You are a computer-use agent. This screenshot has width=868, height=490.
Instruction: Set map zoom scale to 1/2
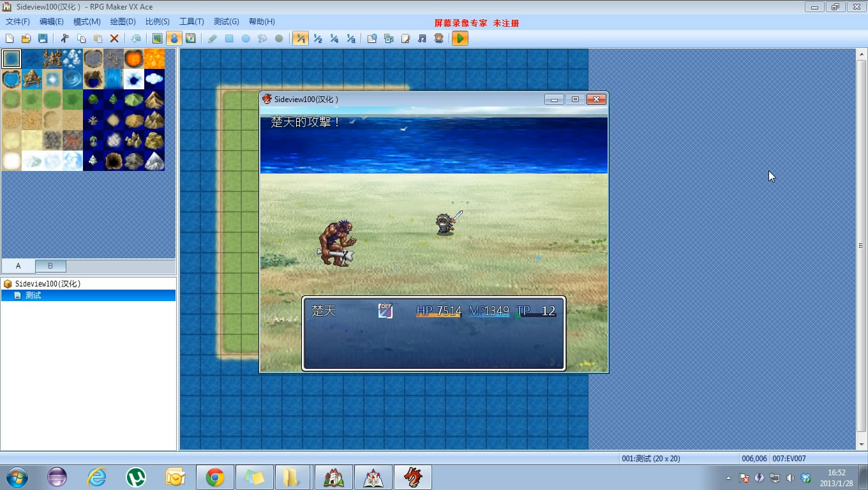point(317,38)
